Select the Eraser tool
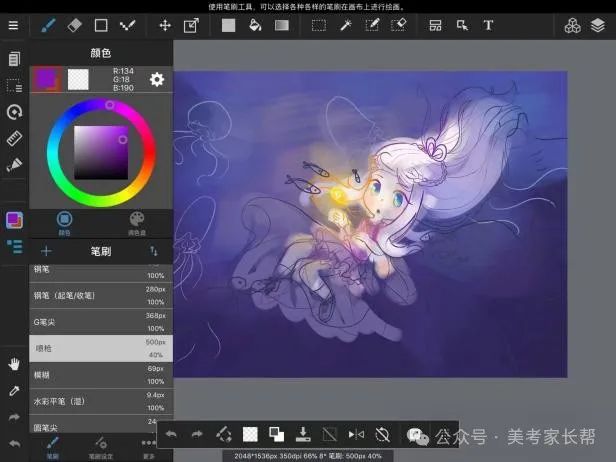The image size is (616, 462). click(x=75, y=26)
